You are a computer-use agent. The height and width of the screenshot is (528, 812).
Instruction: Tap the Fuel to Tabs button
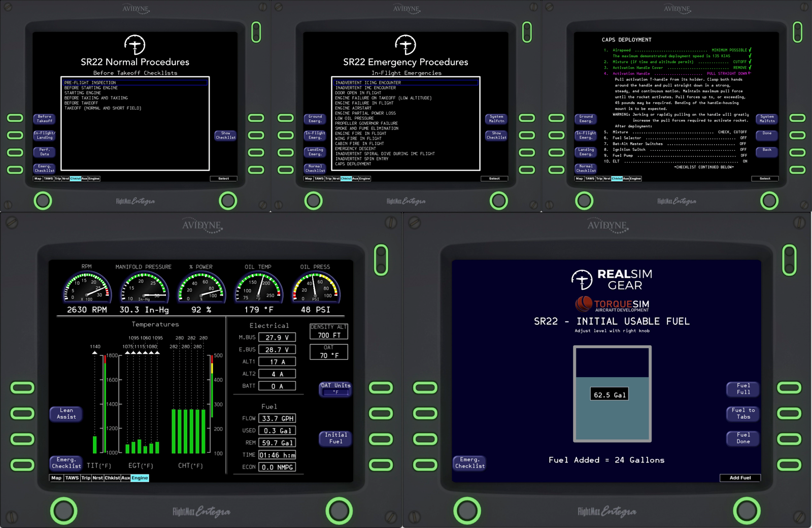tap(743, 414)
